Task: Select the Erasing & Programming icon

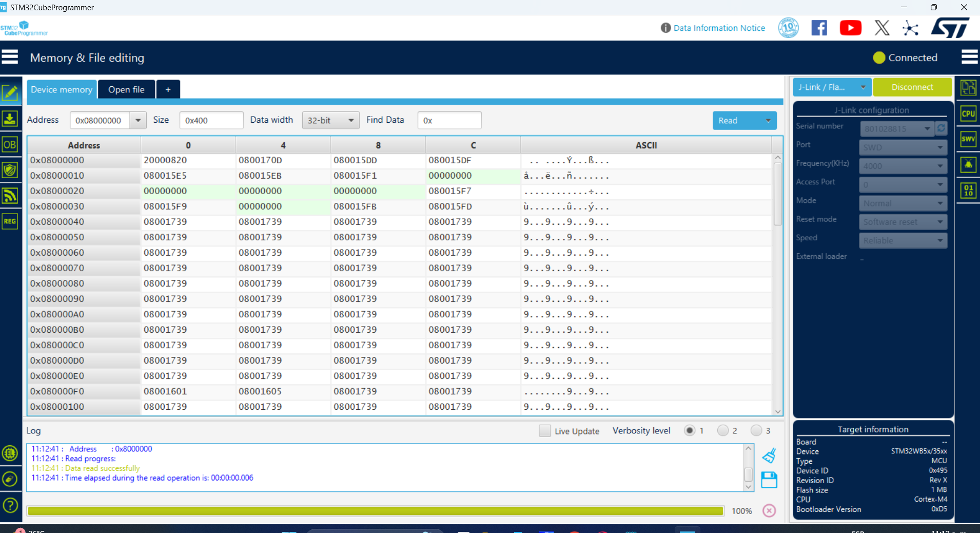Action: coord(10,119)
